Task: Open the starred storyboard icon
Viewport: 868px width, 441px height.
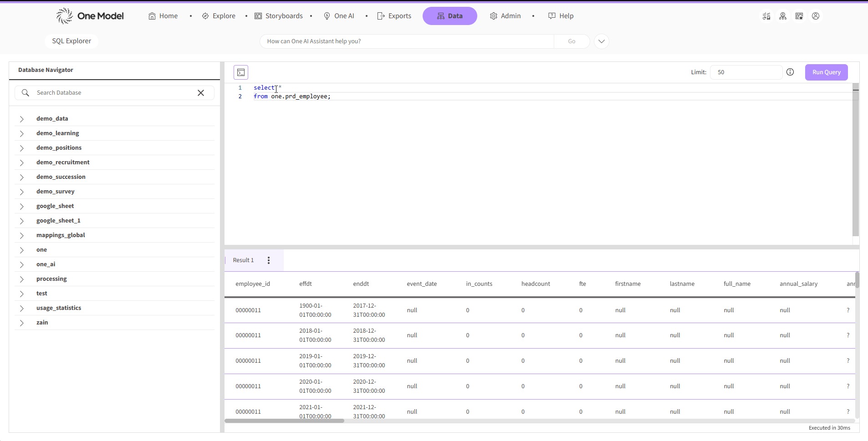Action: pos(799,16)
